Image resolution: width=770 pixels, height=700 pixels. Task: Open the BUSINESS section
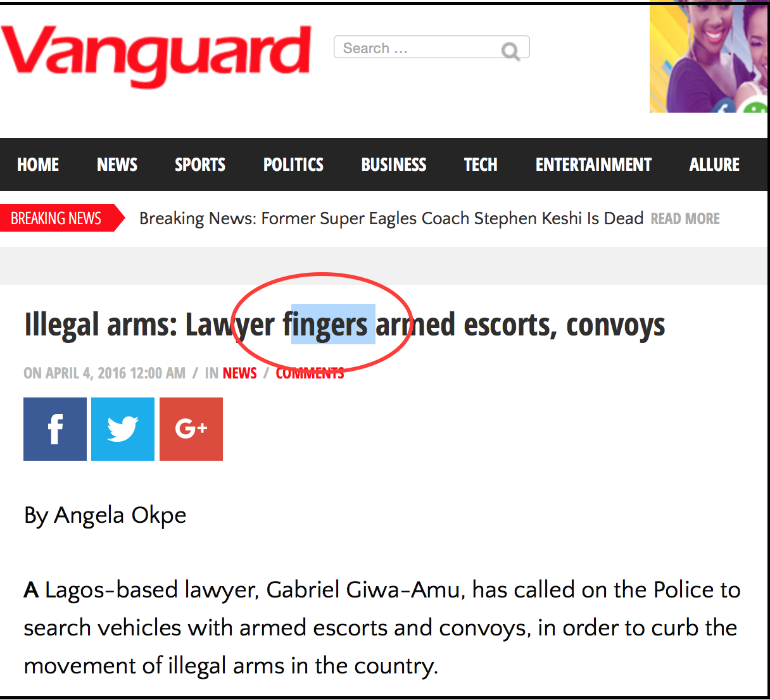point(394,165)
